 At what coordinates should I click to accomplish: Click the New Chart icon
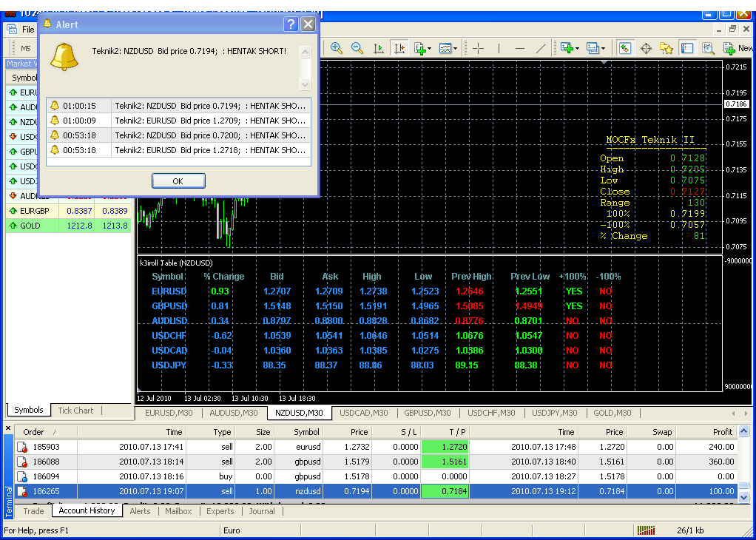coord(567,48)
